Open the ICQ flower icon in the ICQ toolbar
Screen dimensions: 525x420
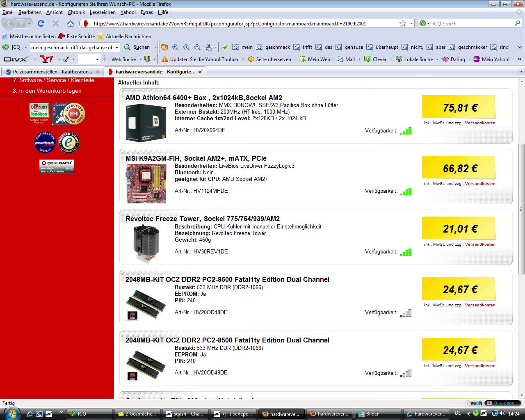tap(5, 47)
